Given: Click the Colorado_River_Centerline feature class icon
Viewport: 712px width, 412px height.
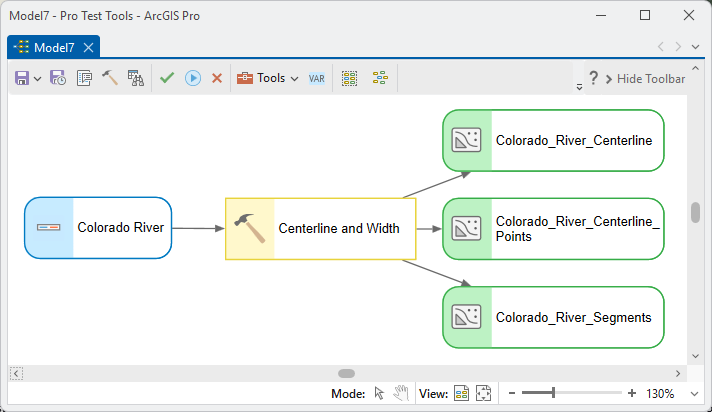Looking at the screenshot, I should [466, 140].
